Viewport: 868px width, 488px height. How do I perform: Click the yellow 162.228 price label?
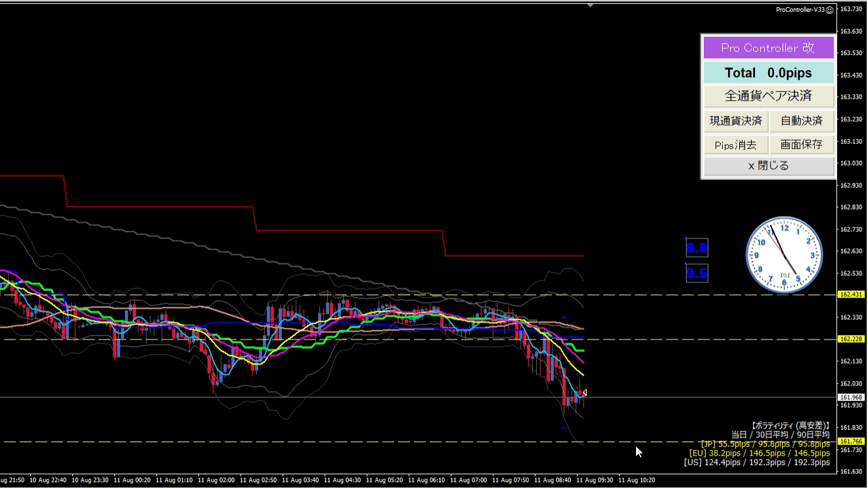coord(851,339)
